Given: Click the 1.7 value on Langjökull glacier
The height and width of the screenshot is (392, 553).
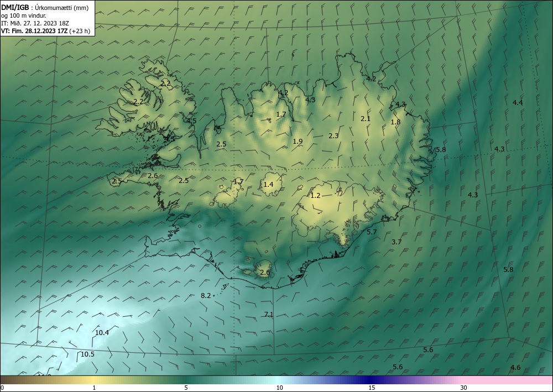Looking at the screenshot, I should point(238,182).
